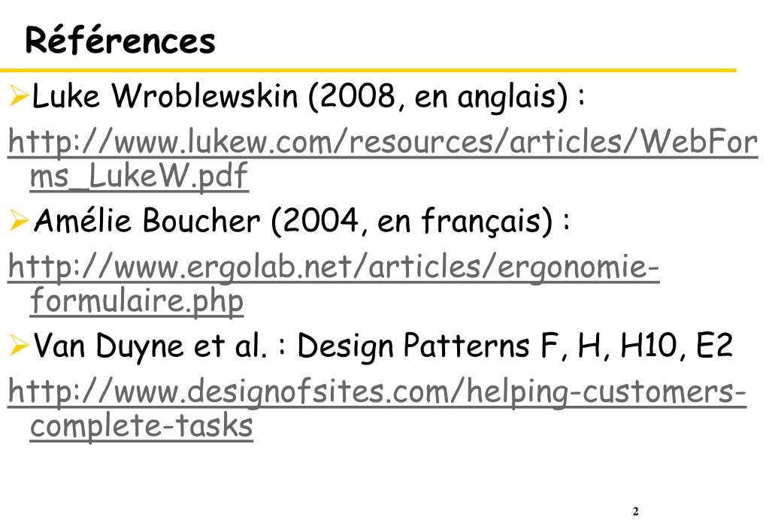Image resolution: width=769 pixels, height=532 pixels.
Task: Click the text '(2004, en français)'
Action: point(411,222)
